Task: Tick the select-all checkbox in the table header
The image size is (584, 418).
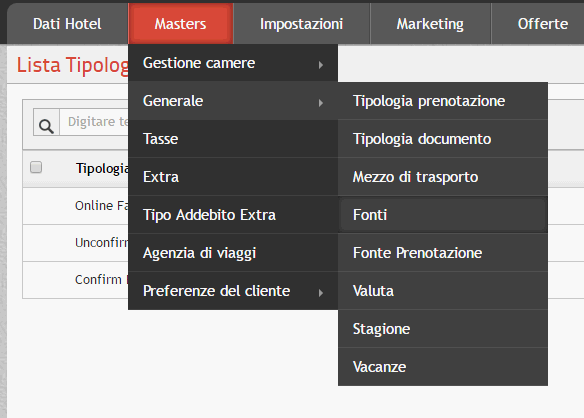Action: pos(36,167)
